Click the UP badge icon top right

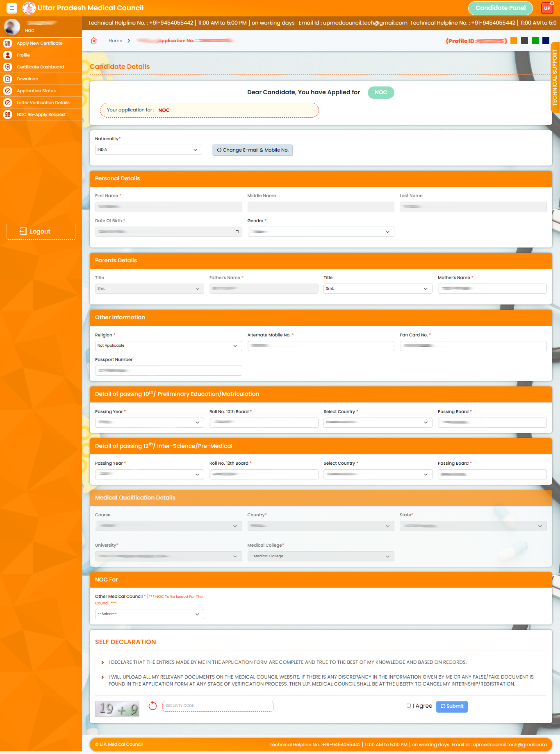pos(547,8)
